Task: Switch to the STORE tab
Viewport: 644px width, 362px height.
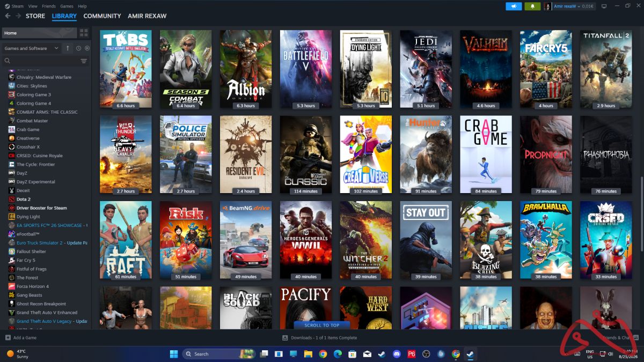Action: tap(35, 16)
